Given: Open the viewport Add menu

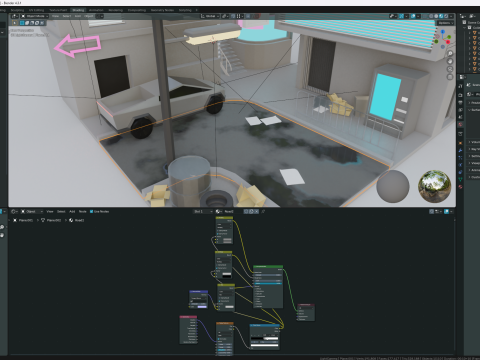Looking at the screenshot, I should pyautogui.click(x=78, y=16).
